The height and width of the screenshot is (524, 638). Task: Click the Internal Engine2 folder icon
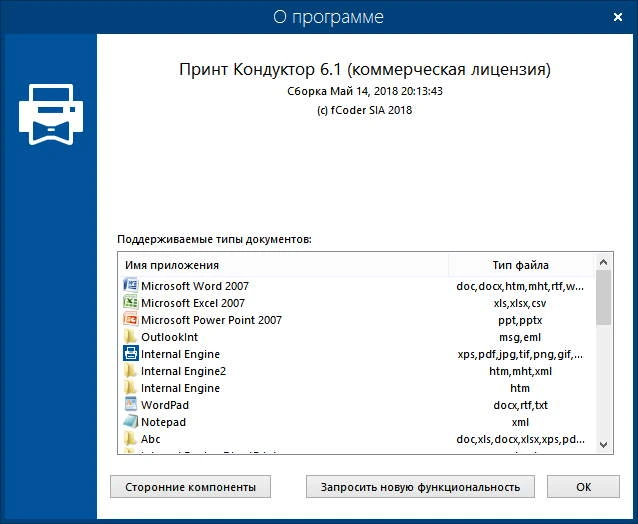(x=130, y=371)
